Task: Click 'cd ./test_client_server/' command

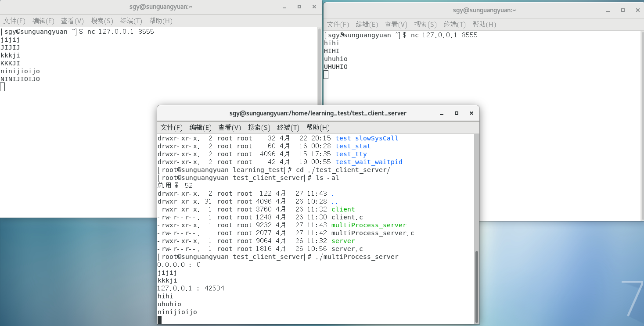Action: (343, 170)
